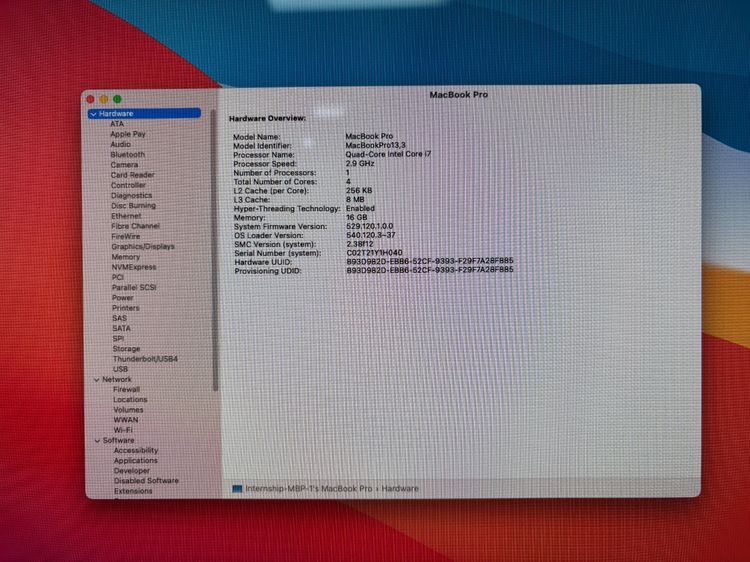Click the Provisioning UDID value
Viewport: 750px width, 562px height.
[430, 270]
